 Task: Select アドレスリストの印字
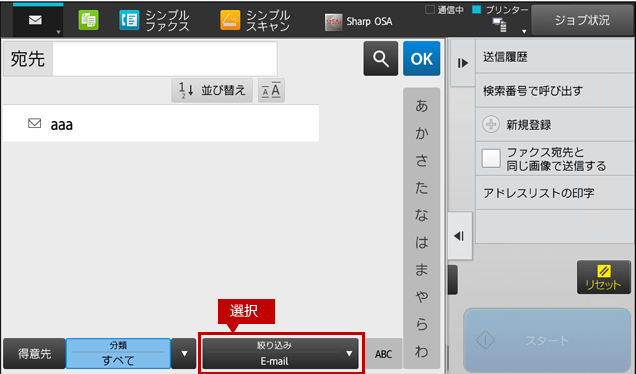click(554, 193)
